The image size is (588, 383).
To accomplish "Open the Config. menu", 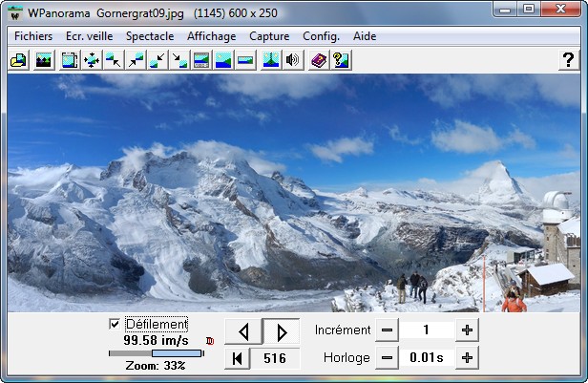I will point(321,36).
